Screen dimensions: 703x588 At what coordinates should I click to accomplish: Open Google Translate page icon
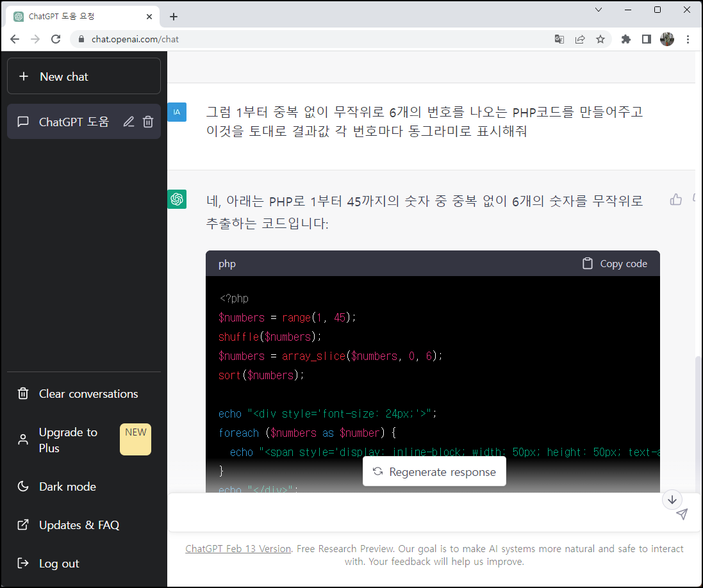point(559,39)
